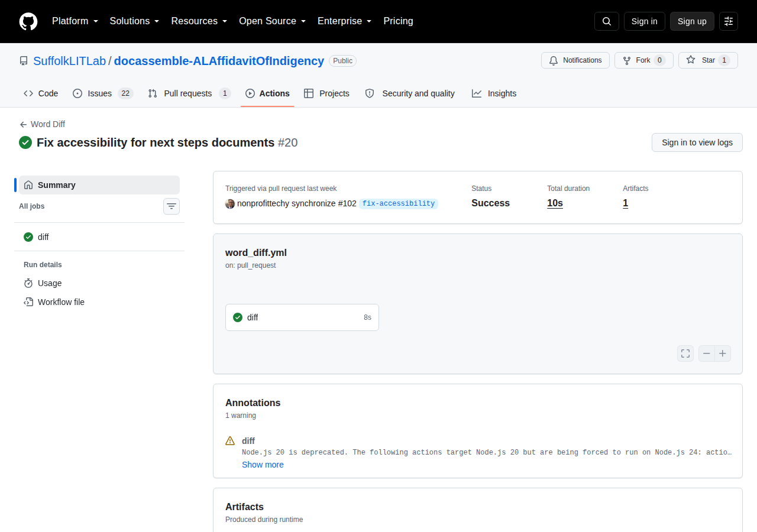Switch to the Pull requests tab
Viewport: 757px width, 532px height.
pos(189,93)
